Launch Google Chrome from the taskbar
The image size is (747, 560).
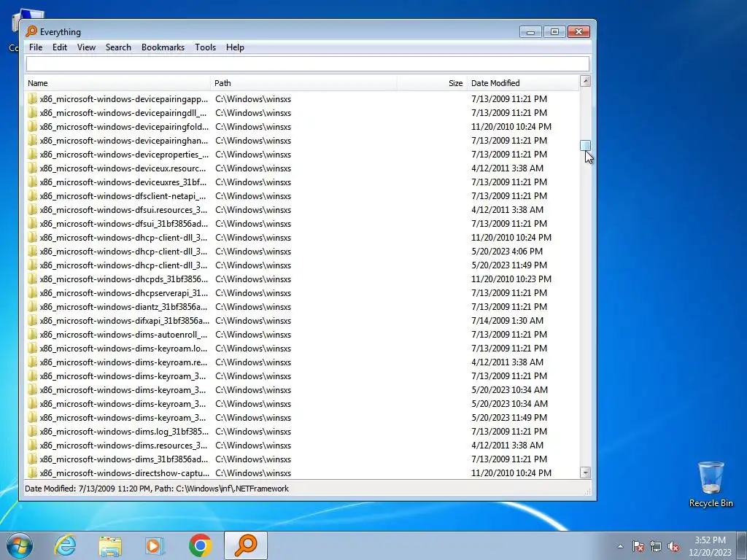point(200,545)
